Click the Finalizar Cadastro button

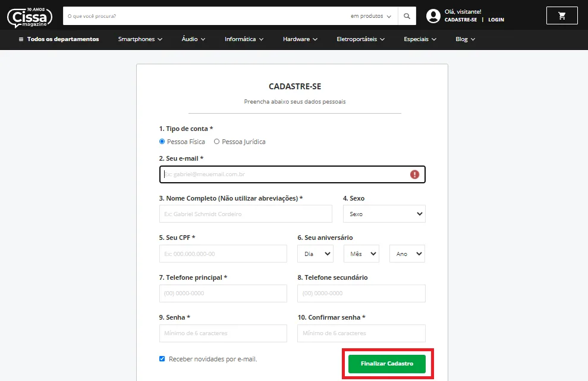tap(387, 364)
